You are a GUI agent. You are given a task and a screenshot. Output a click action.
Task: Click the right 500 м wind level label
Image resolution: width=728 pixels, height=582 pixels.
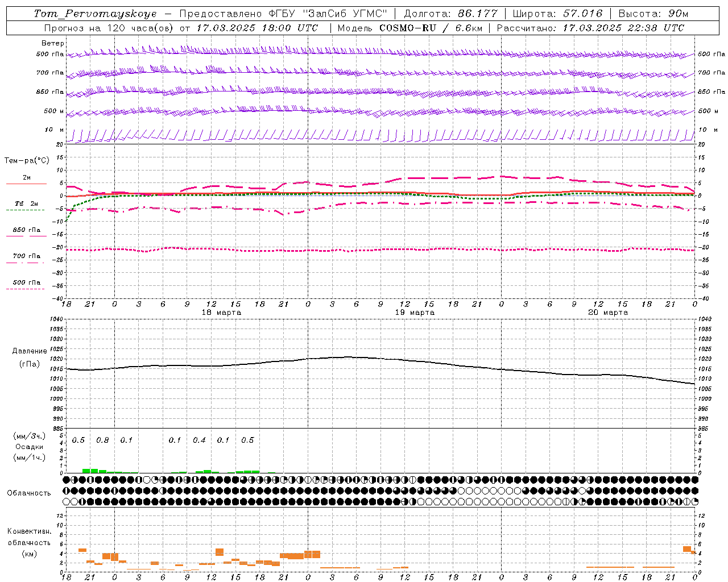(708, 111)
